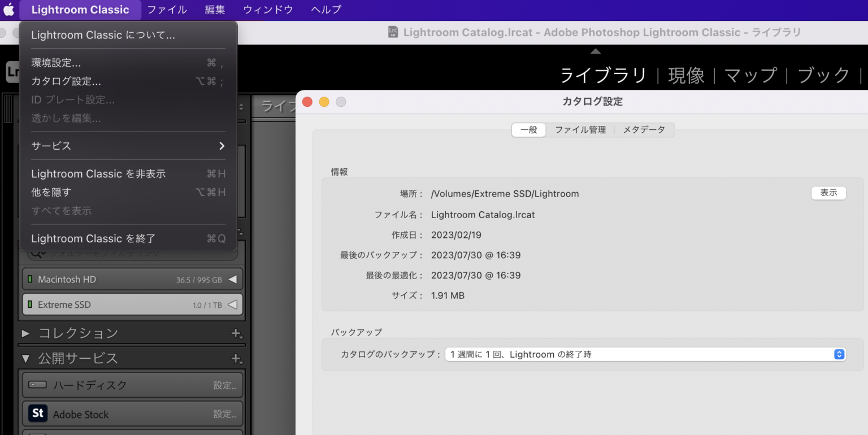Screen dimensions: 868x435
Task: Switch to the ファイル管理 tab
Action: pyautogui.click(x=580, y=130)
